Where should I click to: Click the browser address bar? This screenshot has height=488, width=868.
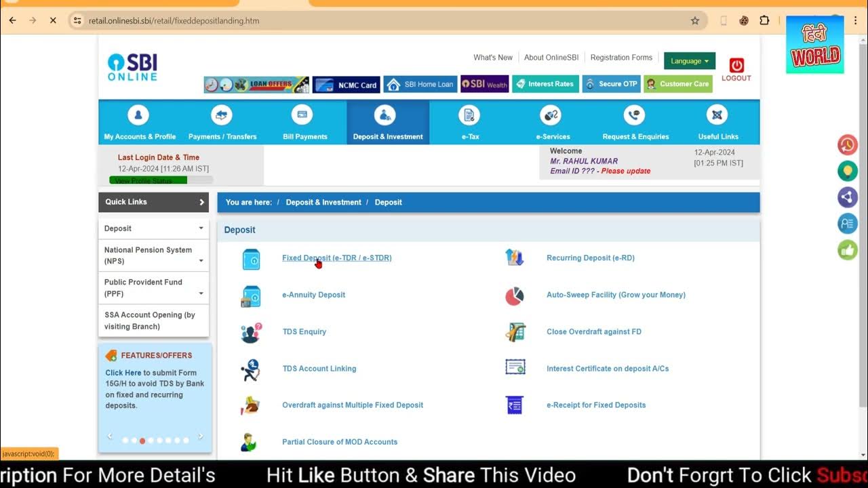click(x=388, y=20)
